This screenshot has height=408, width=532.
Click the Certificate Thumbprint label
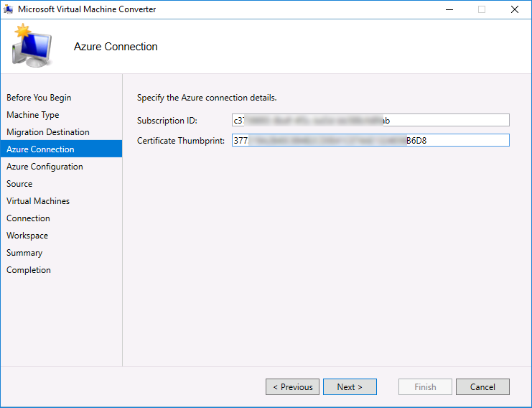pos(181,141)
